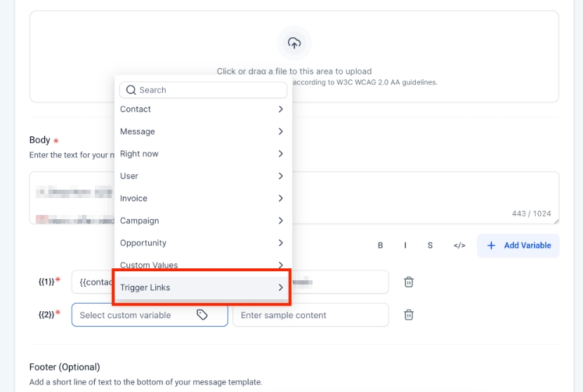The height and width of the screenshot is (392, 583).
Task: Open the User menu entry
Action: (x=202, y=176)
